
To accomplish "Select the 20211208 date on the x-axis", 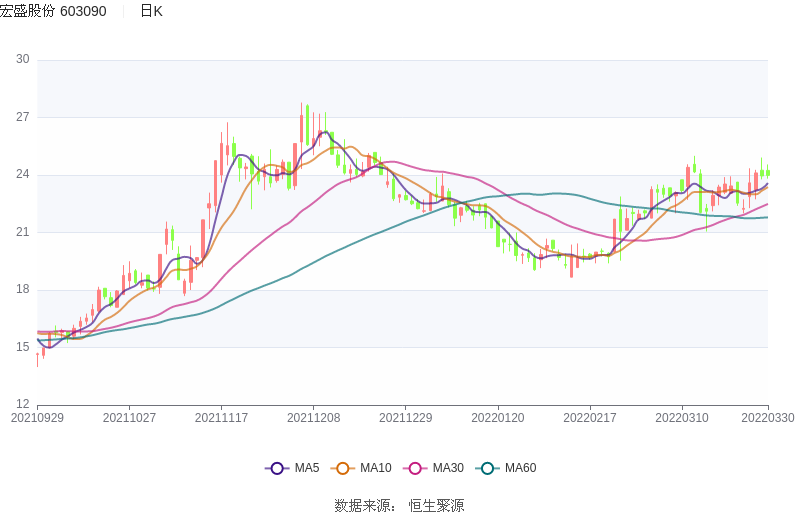I will click(x=314, y=418).
